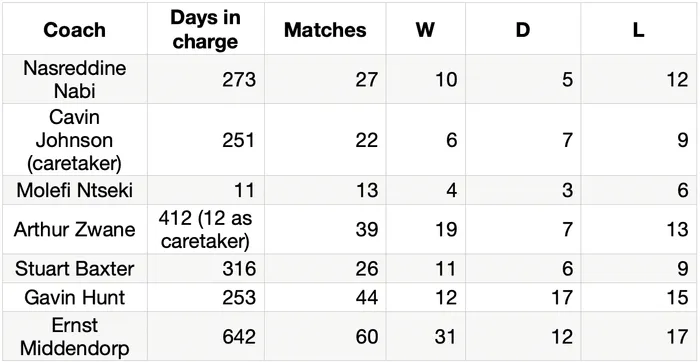700x362 pixels.
Task: Click the Nasreddine Nabi name cell
Action: pos(75,79)
